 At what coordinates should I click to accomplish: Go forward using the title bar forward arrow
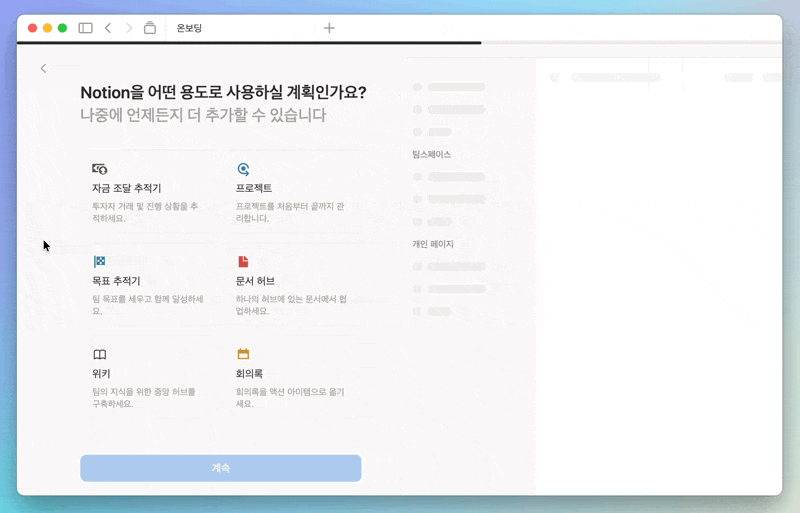(129, 28)
